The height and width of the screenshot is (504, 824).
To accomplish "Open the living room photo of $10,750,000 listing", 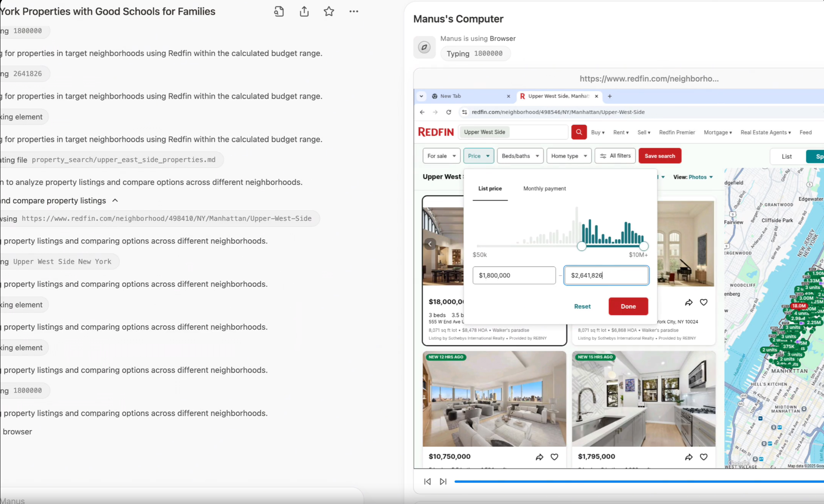I will (494, 399).
